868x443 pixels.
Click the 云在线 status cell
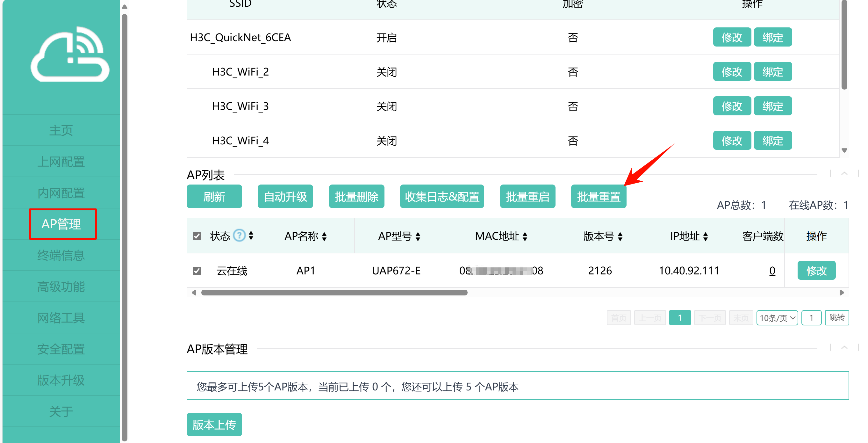(232, 271)
